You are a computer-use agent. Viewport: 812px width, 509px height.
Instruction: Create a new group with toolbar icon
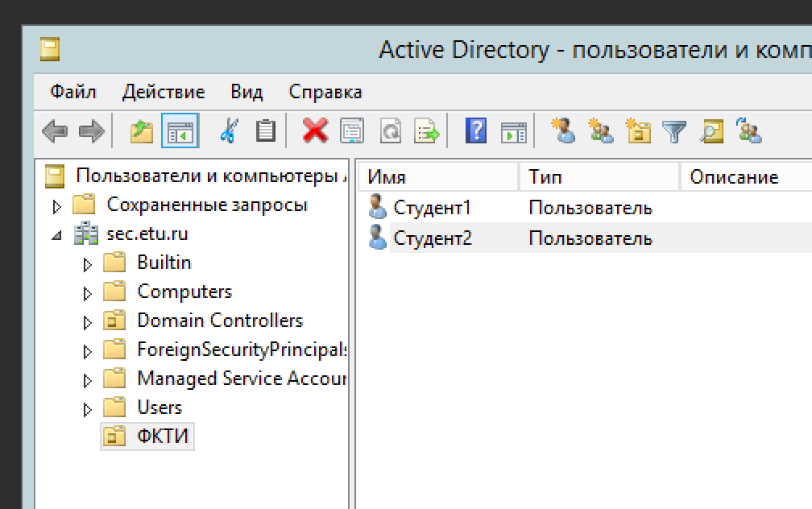pyautogui.click(x=601, y=130)
